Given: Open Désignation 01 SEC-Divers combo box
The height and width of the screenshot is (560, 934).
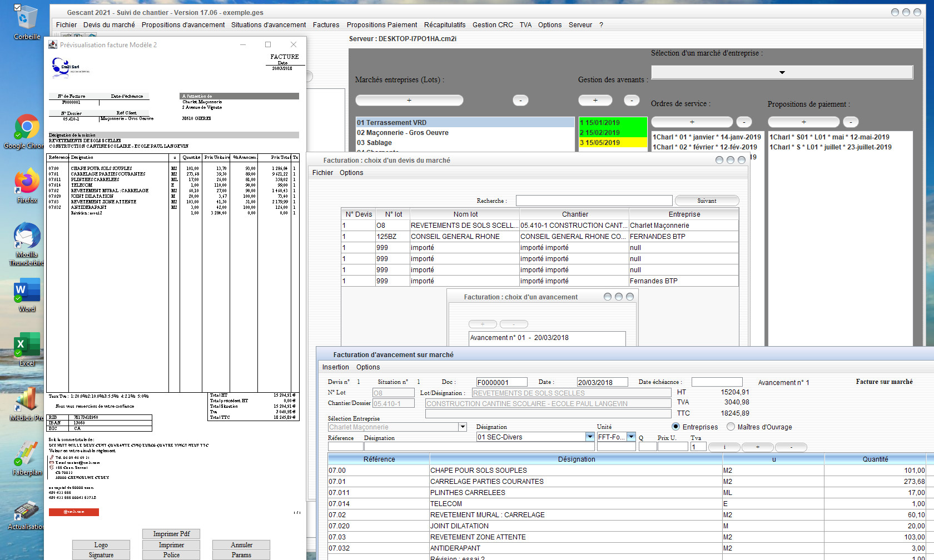Looking at the screenshot, I should click(590, 437).
